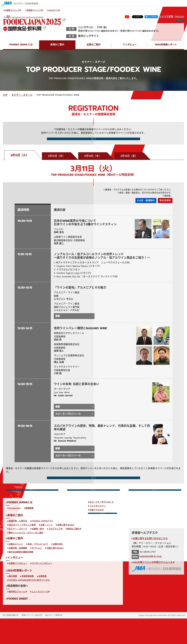Open the 開催概要 footer link

point(29,508)
